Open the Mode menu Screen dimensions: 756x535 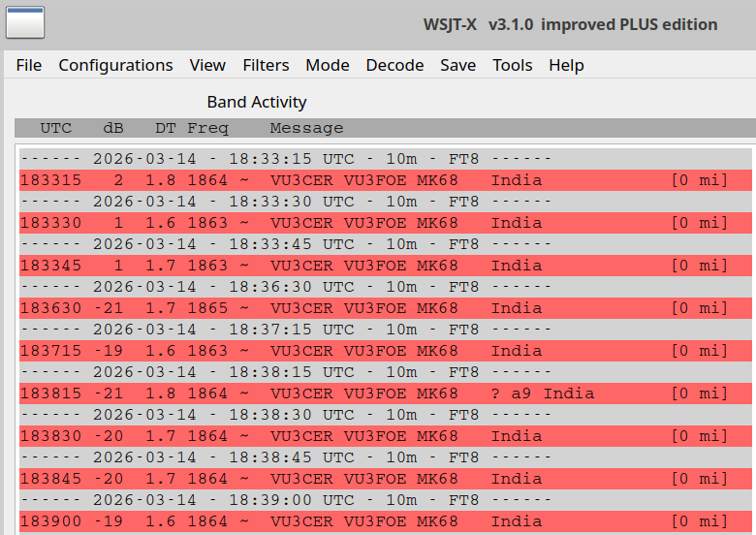coord(328,65)
